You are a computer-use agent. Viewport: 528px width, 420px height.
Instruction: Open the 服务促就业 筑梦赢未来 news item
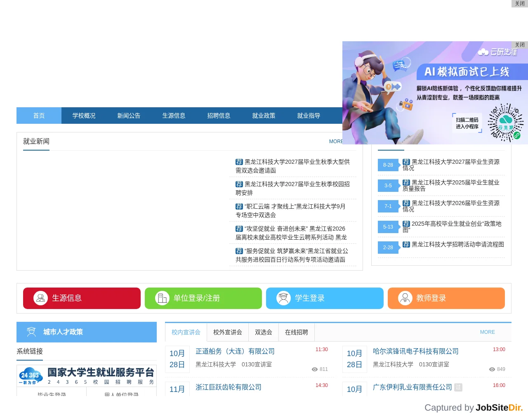[x=292, y=255]
